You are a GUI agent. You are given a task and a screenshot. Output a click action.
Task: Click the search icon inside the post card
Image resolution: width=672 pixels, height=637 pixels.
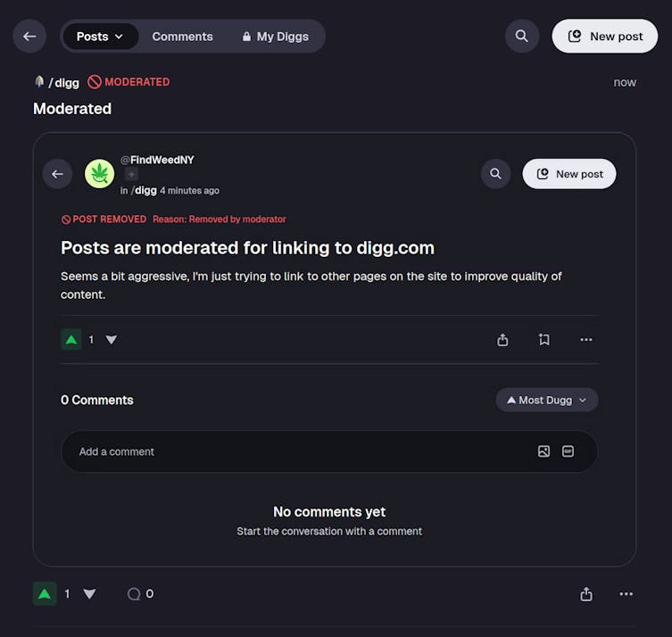point(496,174)
